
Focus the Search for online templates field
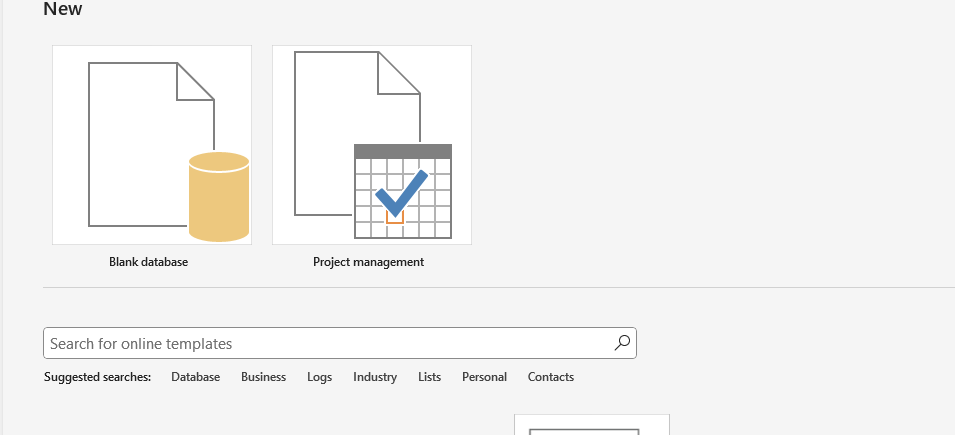tap(340, 343)
